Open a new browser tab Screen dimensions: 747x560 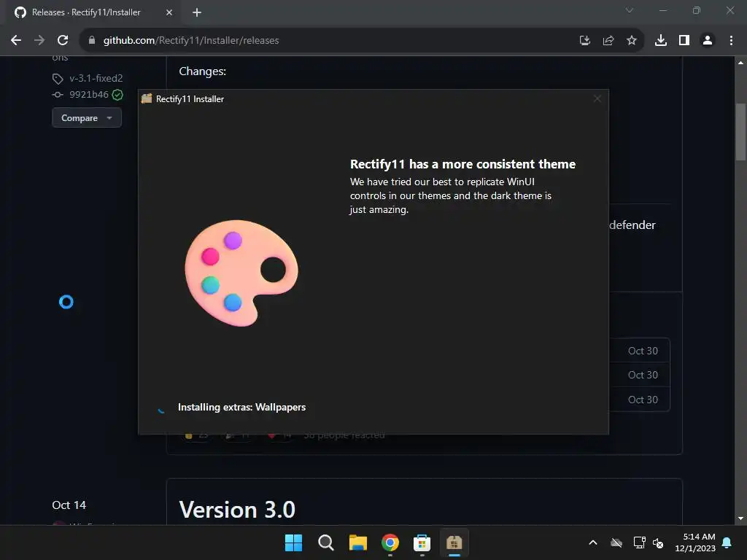pyautogui.click(x=197, y=12)
